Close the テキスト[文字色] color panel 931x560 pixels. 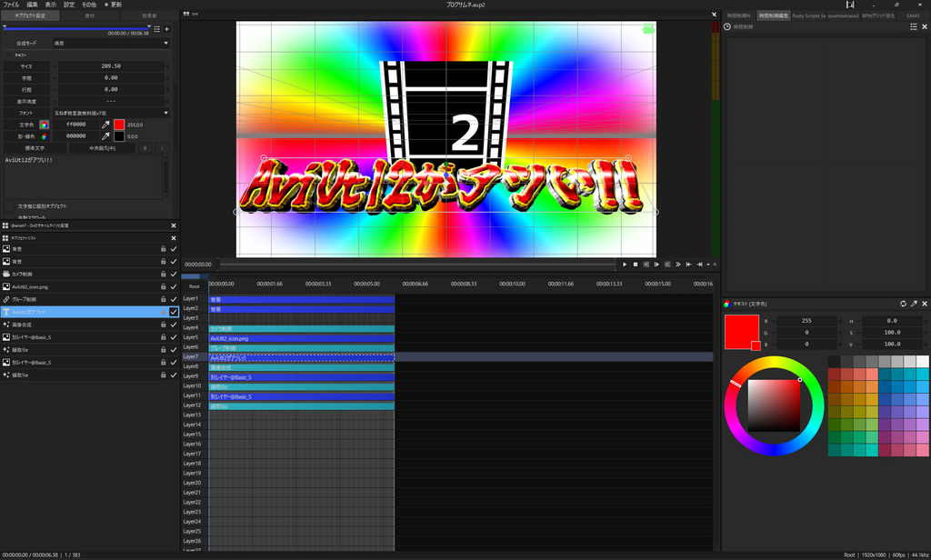(925, 304)
